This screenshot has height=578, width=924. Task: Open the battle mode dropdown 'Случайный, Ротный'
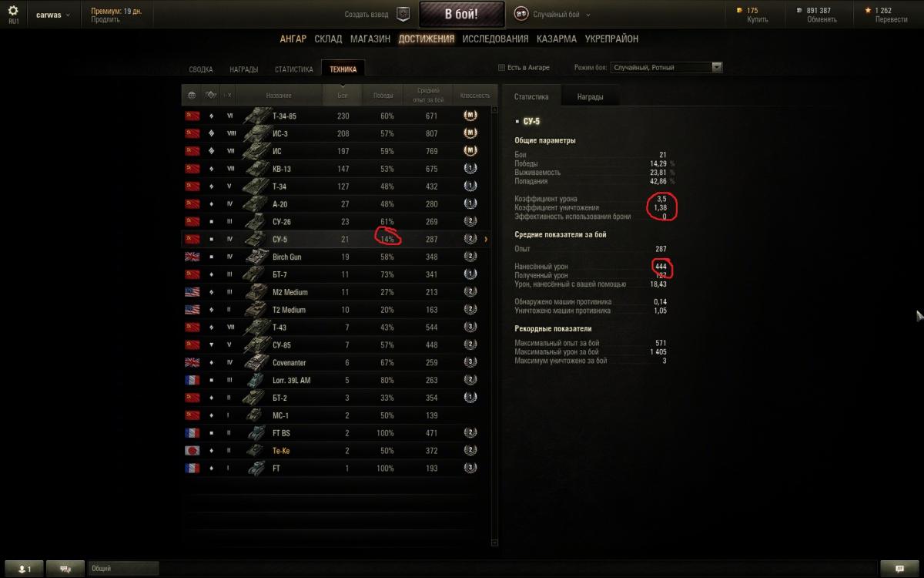[666, 68]
